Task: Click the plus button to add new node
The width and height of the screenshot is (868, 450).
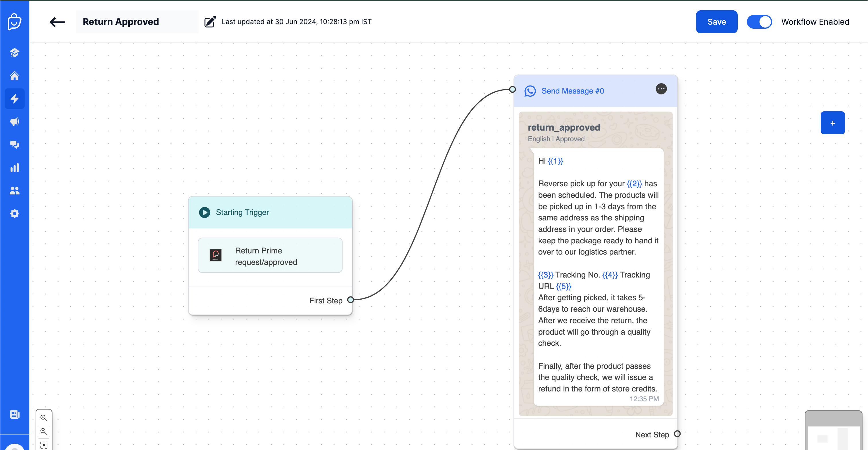Action: point(832,123)
